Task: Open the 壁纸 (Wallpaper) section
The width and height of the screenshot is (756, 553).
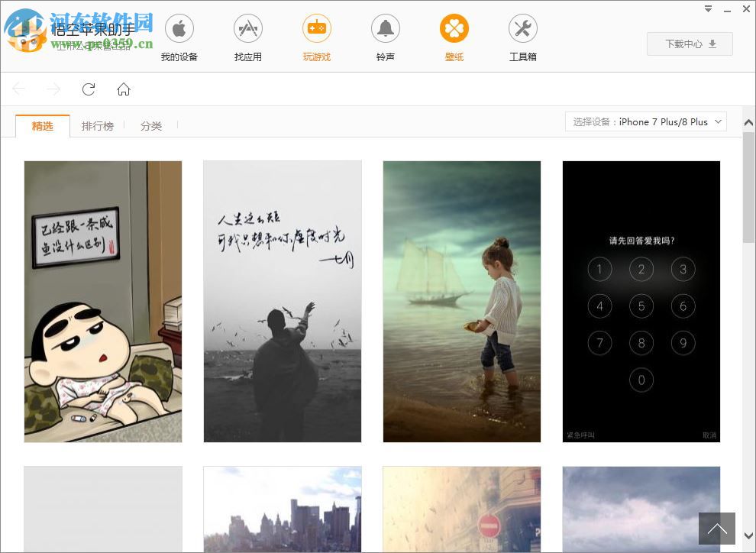Action: (454, 37)
